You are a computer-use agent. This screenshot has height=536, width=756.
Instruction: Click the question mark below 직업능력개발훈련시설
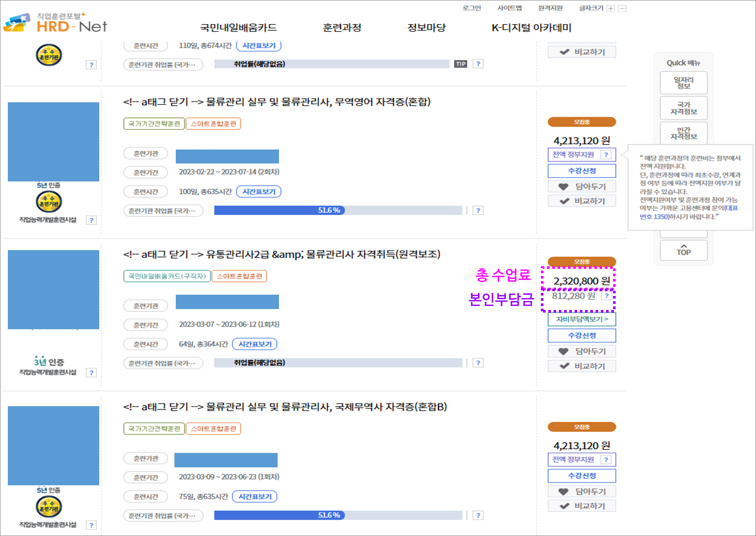coord(91,220)
